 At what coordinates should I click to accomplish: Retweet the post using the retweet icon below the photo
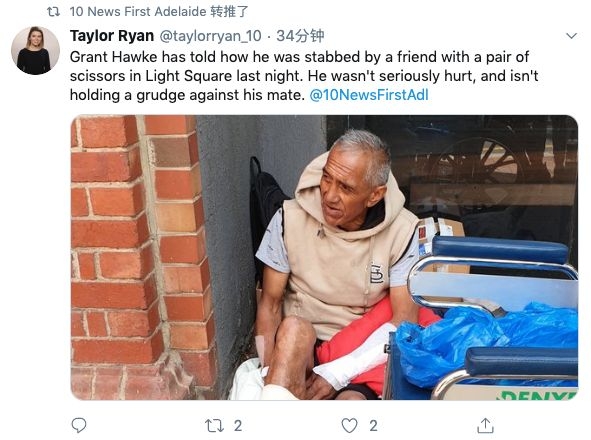point(214,426)
